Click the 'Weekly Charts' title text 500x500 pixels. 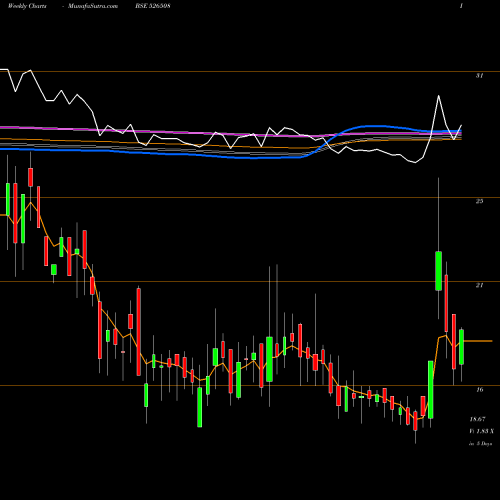[27, 6]
